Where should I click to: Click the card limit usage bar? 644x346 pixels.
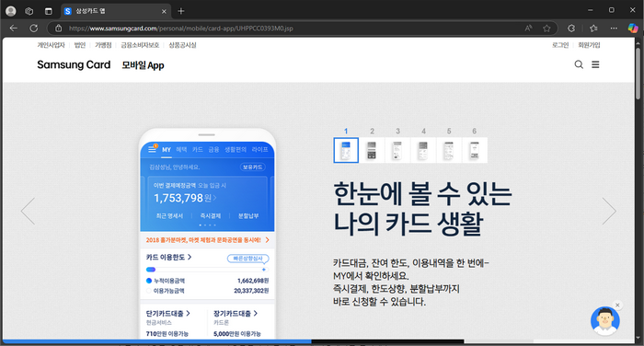[x=207, y=270]
